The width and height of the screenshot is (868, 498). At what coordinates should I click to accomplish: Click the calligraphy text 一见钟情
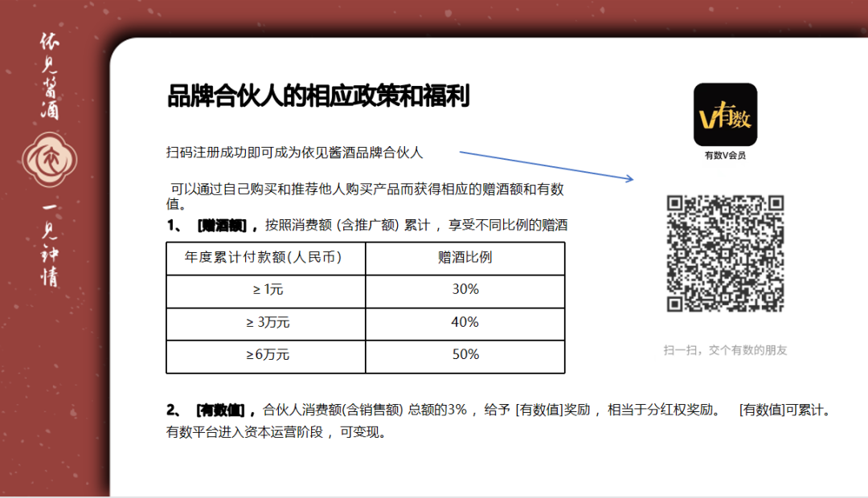(x=50, y=244)
